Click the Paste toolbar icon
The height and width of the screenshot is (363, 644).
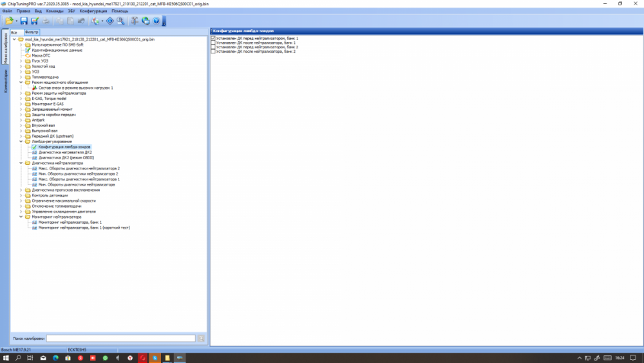tap(70, 21)
